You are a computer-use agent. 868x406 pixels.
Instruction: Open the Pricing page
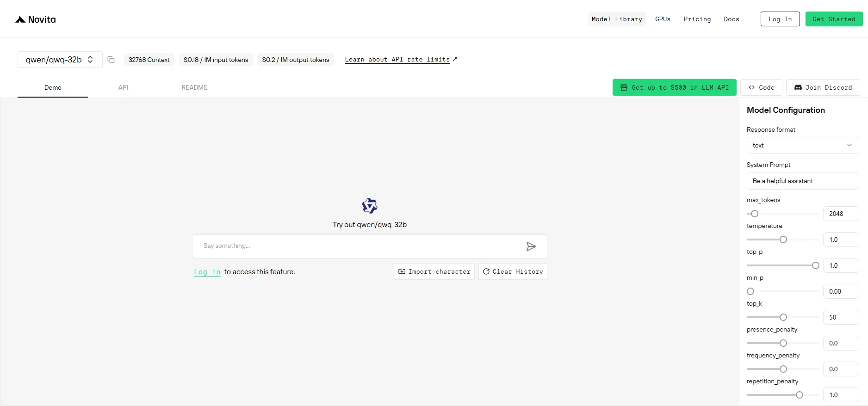(x=697, y=19)
